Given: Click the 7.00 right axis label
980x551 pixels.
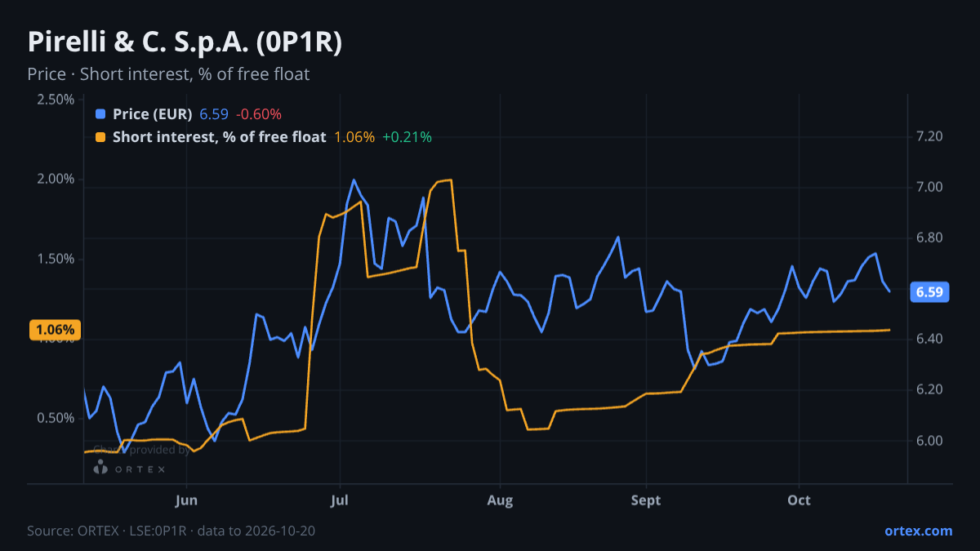Looking at the screenshot, I should (930, 187).
